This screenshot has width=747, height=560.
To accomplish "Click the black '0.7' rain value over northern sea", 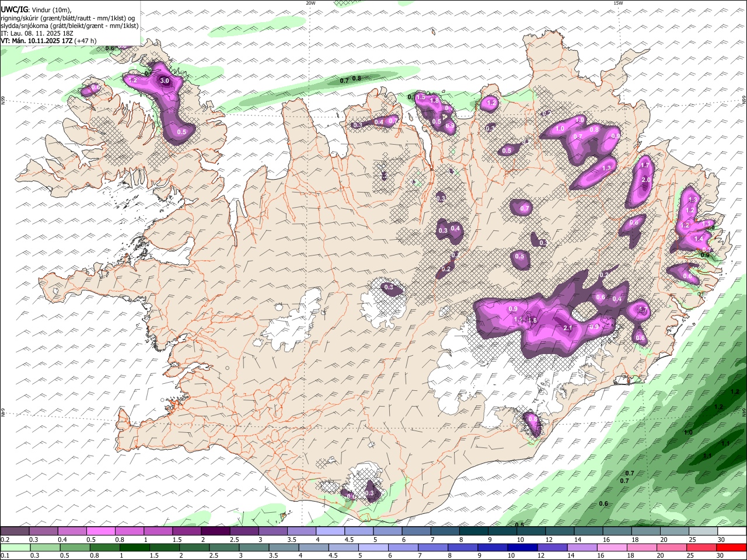I will tap(344, 81).
